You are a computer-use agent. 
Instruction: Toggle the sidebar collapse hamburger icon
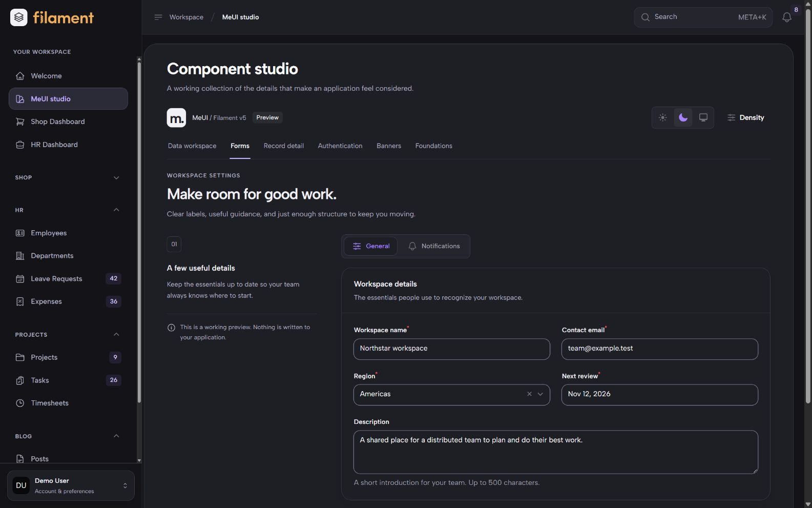pos(158,17)
